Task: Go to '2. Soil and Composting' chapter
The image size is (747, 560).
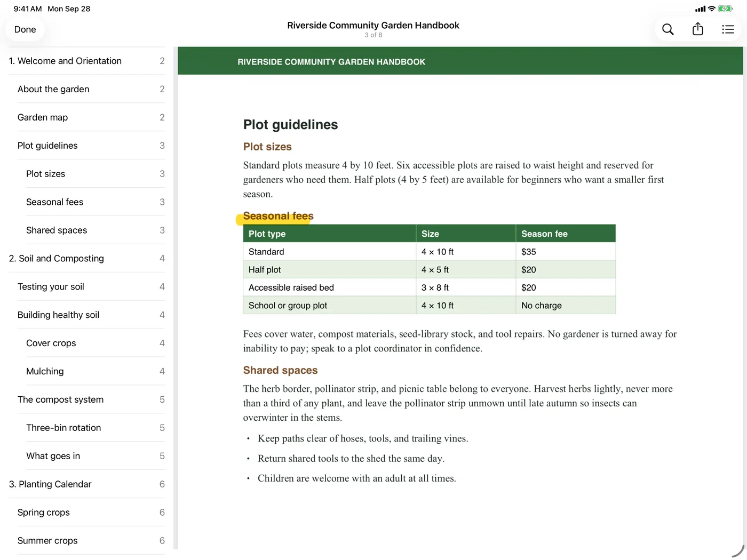Action: 86,259
